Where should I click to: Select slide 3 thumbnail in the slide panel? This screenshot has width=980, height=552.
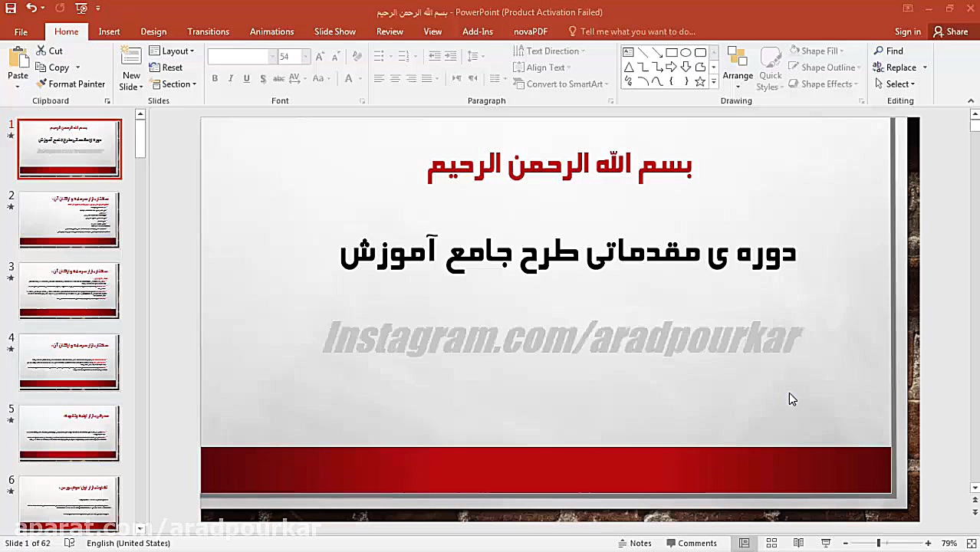coord(69,291)
